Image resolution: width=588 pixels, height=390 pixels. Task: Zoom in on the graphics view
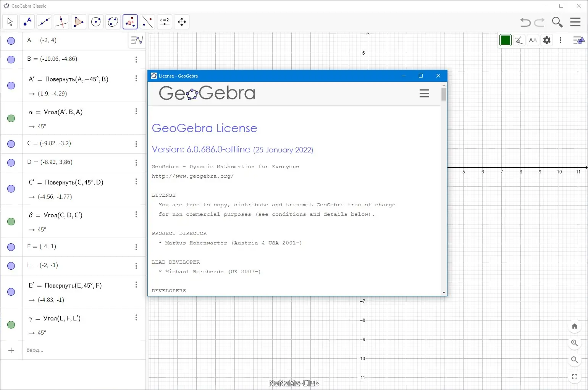pyautogui.click(x=575, y=343)
